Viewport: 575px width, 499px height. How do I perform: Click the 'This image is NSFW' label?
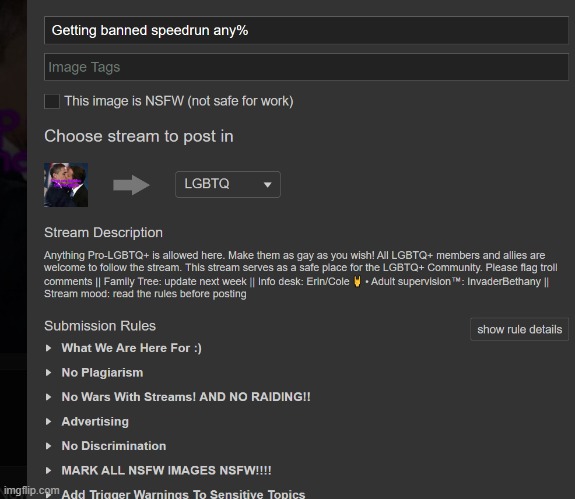(x=179, y=101)
